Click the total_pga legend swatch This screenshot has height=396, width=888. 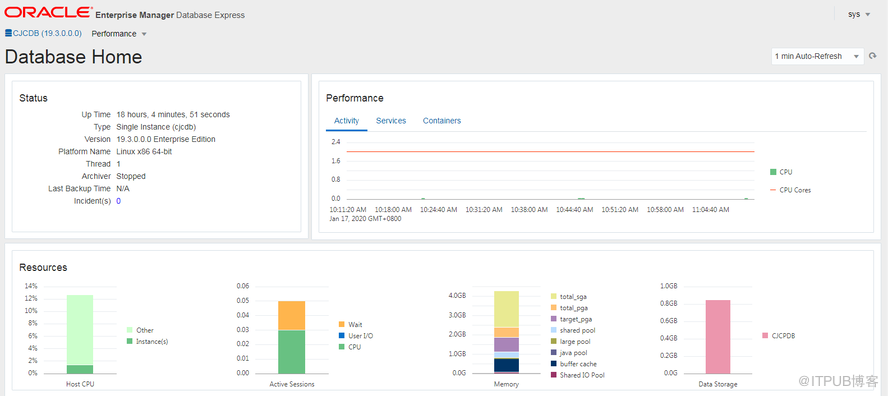coord(553,308)
